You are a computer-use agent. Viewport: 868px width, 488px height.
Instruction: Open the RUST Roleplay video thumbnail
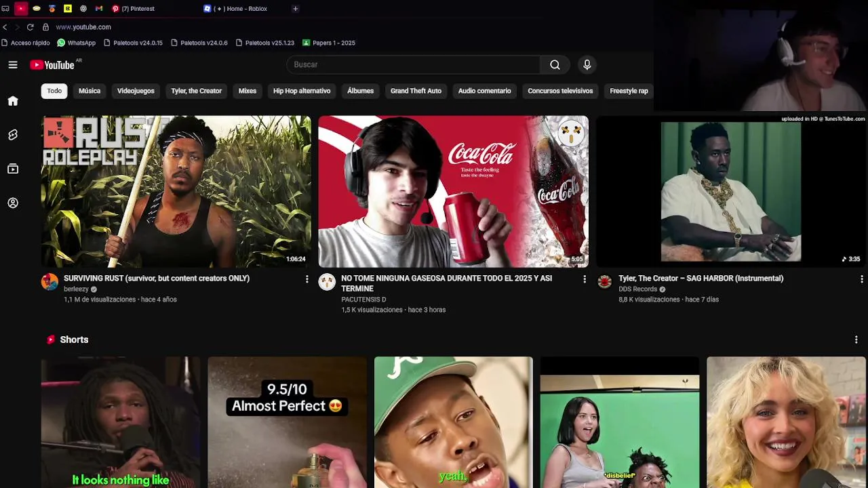[x=176, y=192]
